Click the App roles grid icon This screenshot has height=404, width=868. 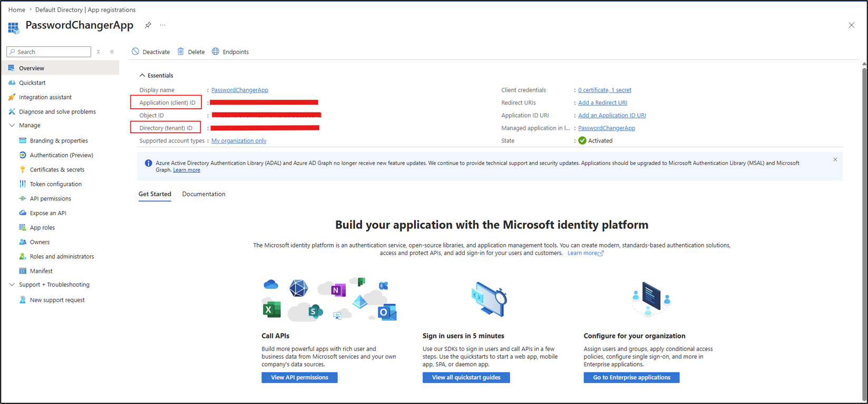pos(23,227)
